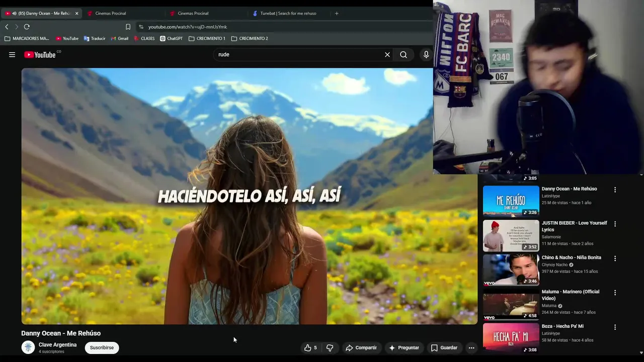Bookmark this page via the bookmark icon
This screenshot has height=362, width=644.
pyautogui.click(x=128, y=27)
